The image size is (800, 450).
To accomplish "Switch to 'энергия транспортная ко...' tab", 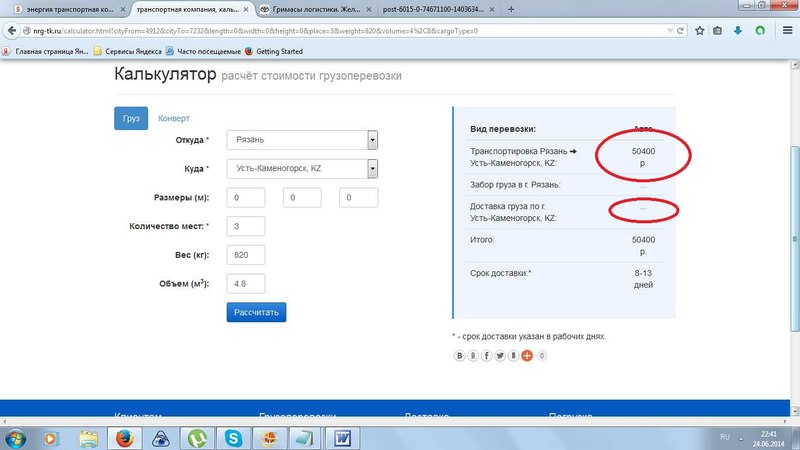I will point(70,9).
